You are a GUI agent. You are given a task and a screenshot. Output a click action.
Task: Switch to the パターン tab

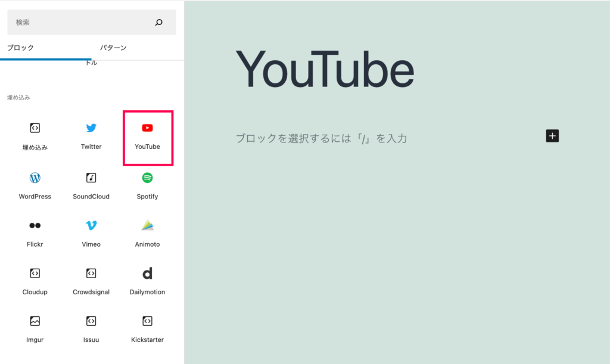tap(113, 48)
